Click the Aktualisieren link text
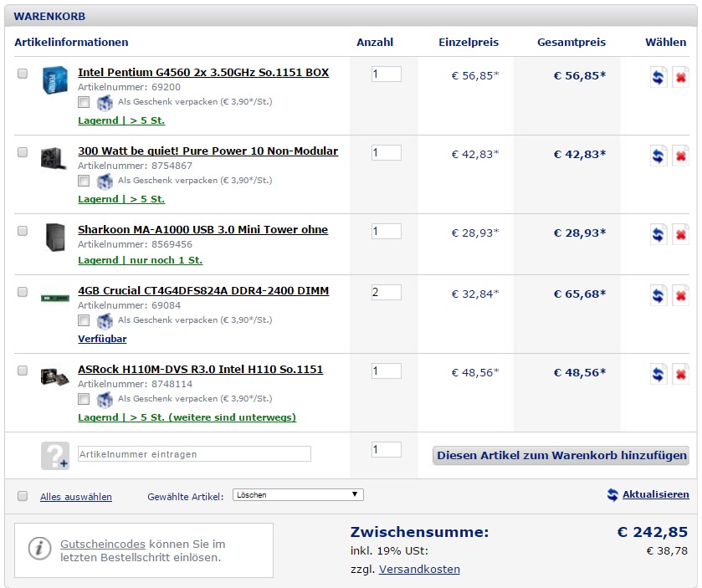This screenshot has width=702, height=588. 655,494
